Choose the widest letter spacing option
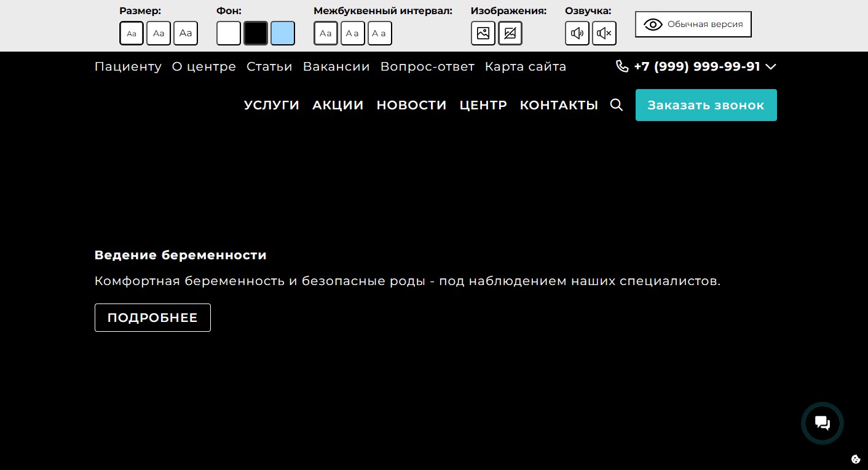 [x=379, y=33]
